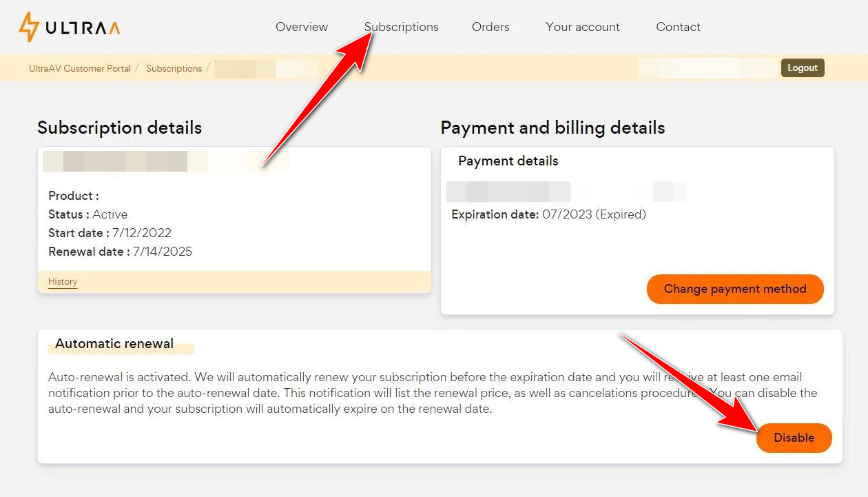
Task: Click Expiration date 07/2023 (Expired) text
Action: point(548,214)
